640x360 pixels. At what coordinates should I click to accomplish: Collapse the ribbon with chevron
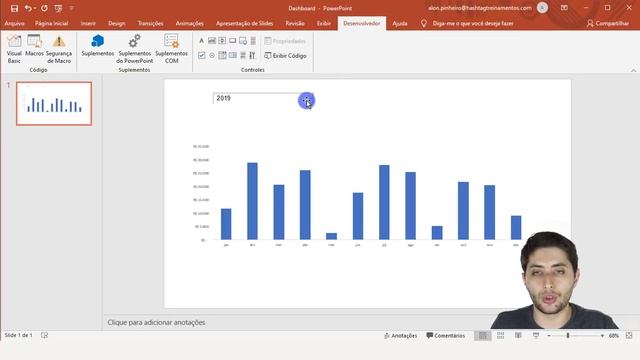(x=633, y=71)
